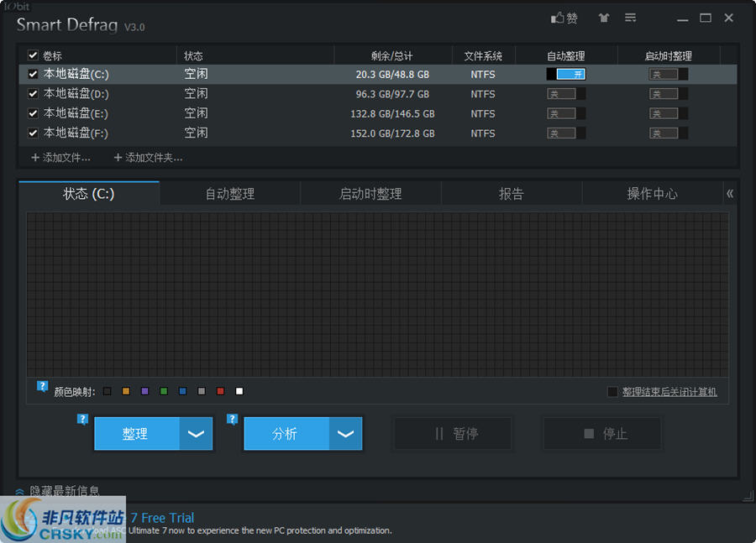Screen dimensions: 756x543
Task: Click the help icon next to 整理 button
Action: [x=82, y=419]
